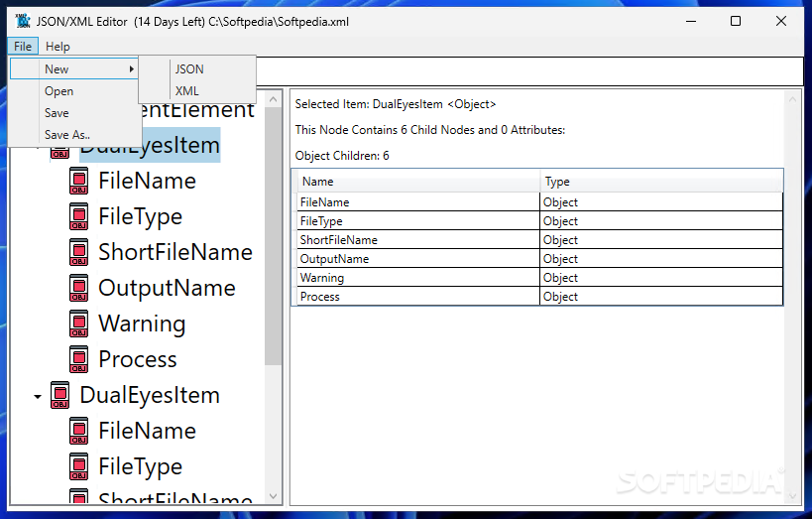The width and height of the screenshot is (812, 519).
Task: Select the OutputName tree node
Action: point(167,288)
